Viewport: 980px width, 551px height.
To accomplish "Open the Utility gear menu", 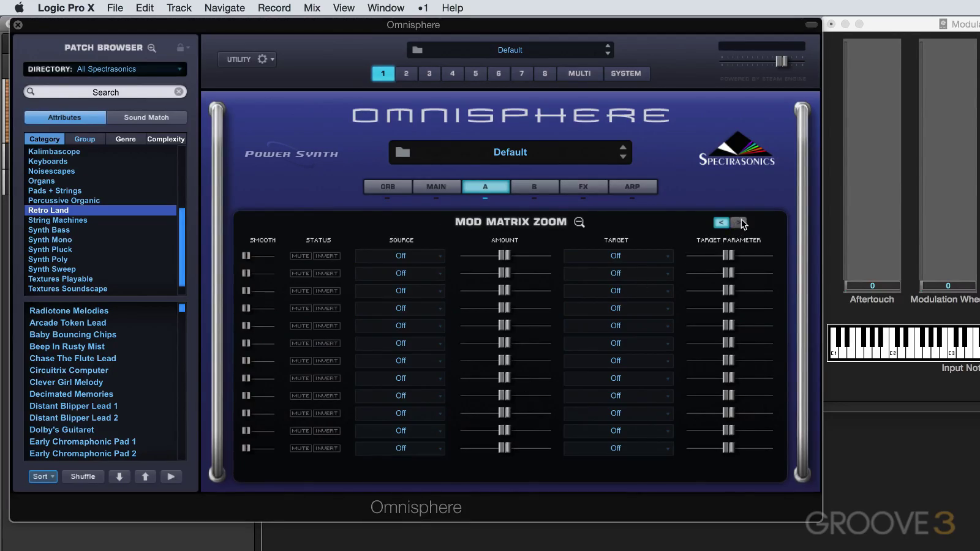I will pyautogui.click(x=265, y=59).
